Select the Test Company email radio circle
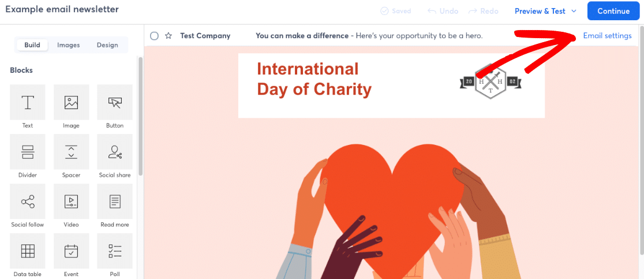 click(x=154, y=36)
